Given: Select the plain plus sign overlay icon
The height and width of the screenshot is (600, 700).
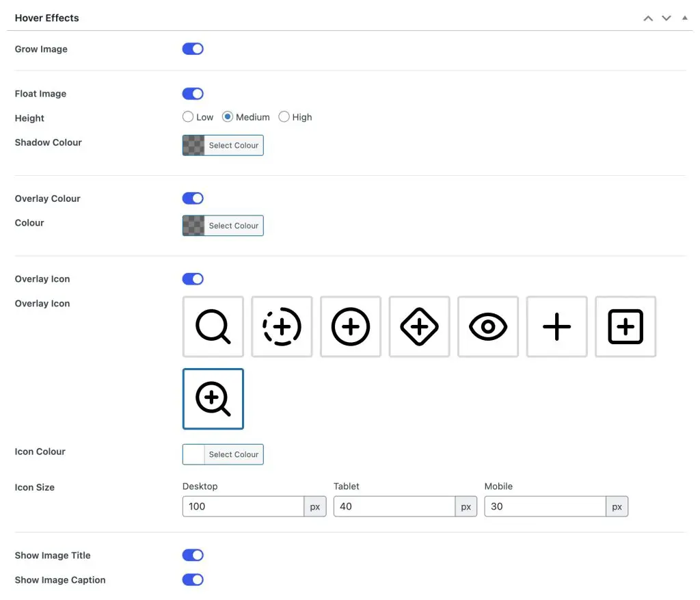Looking at the screenshot, I should [x=556, y=326].
